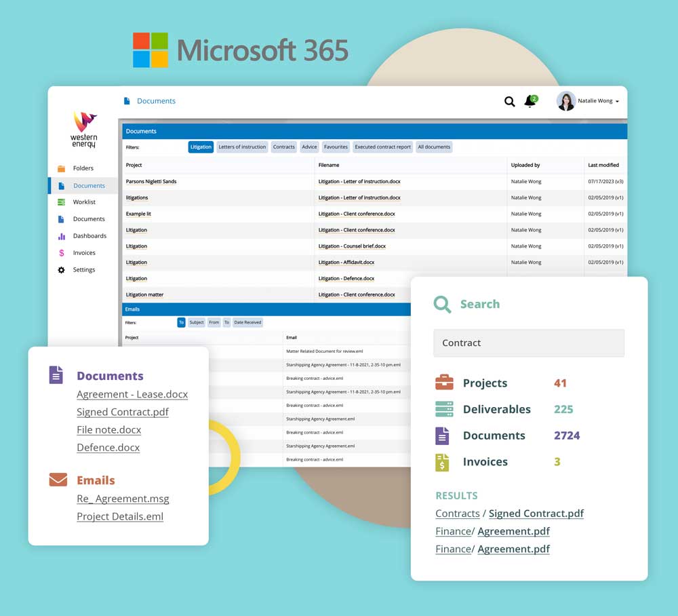Open the Parsons Nigletti Sands project
The height and width of the screenshot is (616, 678).
click(151, 182)
